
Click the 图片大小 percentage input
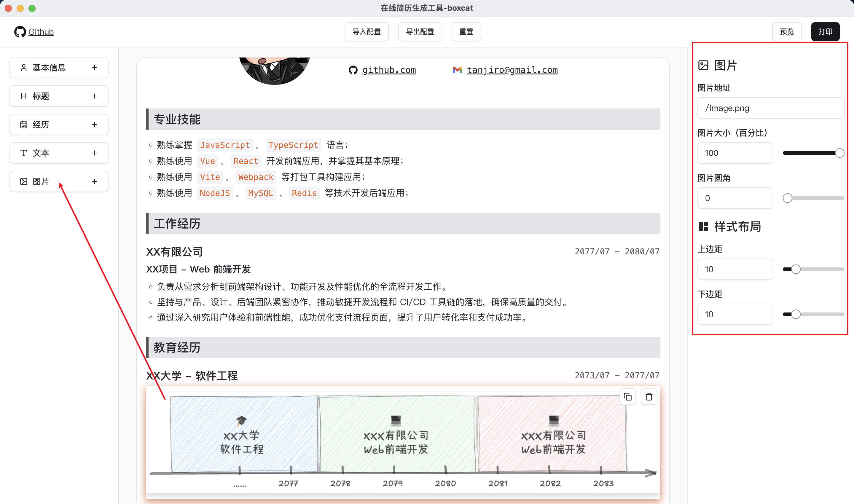(735, 153)
